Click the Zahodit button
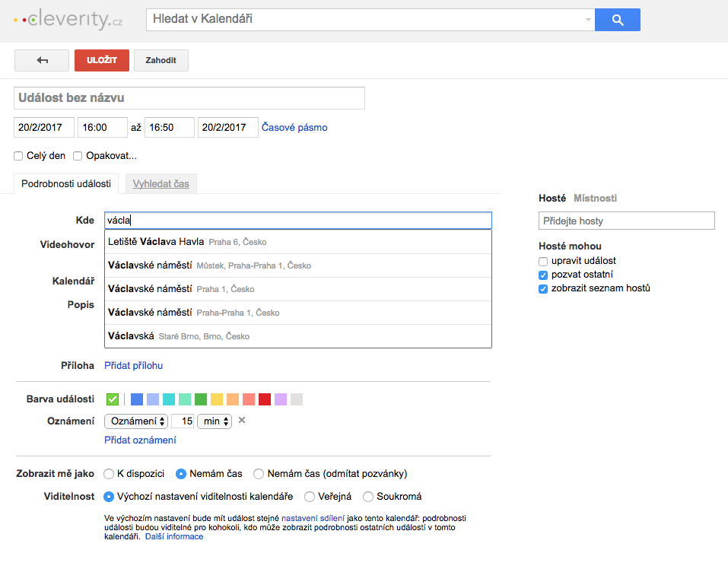This screenshot has width=728, height=569. point(161,61)
